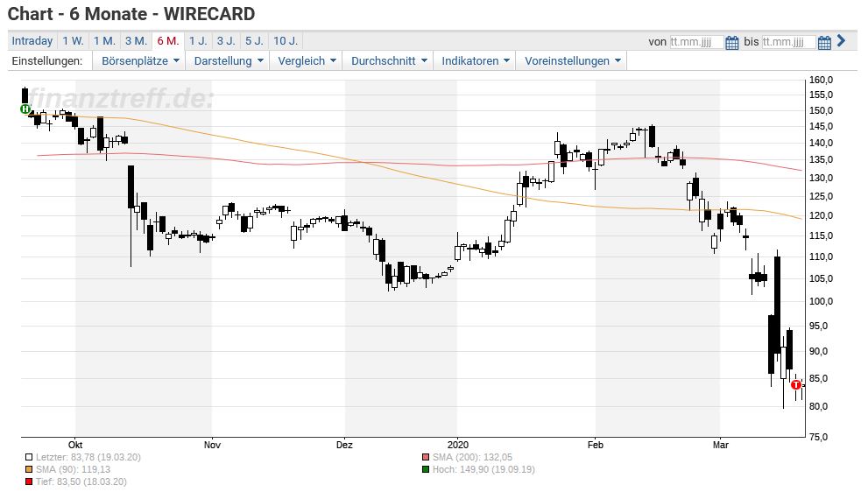The width and height of the screenshot is (868, 499).
Task: Click the 'Chart - 6 Monate - WIRECARD' heading
Action: [131, 14]
